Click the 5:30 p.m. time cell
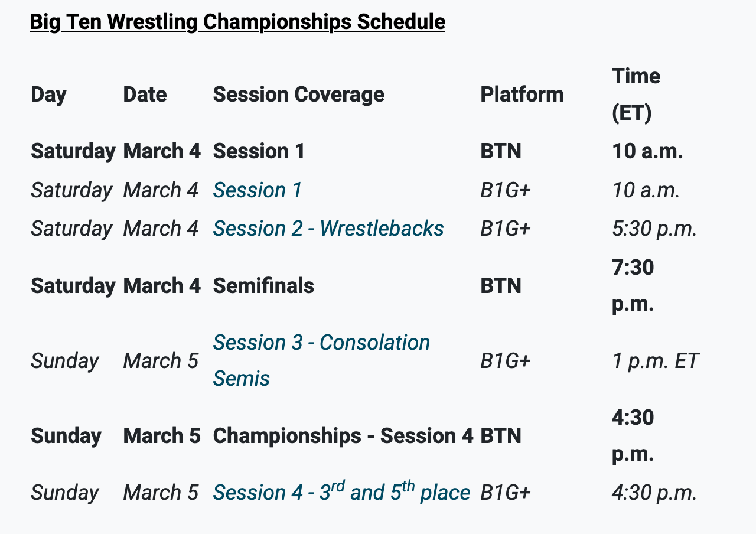The height and width of the screenshot is (534, 756). tap(654, 229)
